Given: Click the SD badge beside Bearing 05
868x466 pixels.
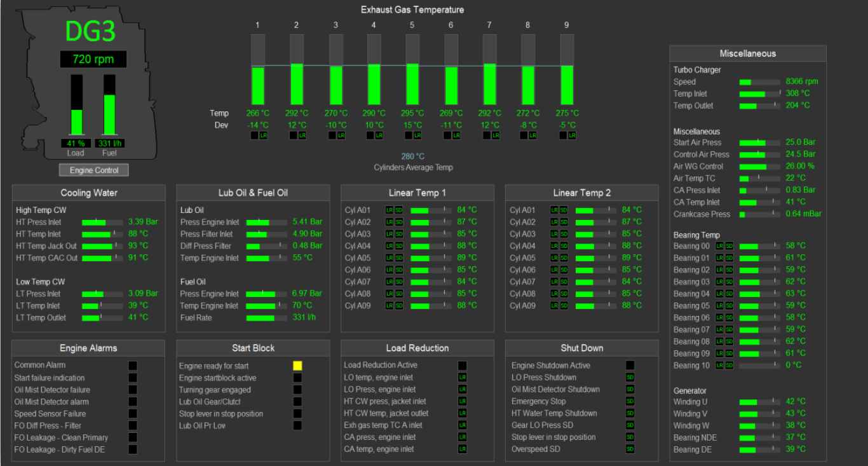Looking at the screenshot, I should click(729, 306).
